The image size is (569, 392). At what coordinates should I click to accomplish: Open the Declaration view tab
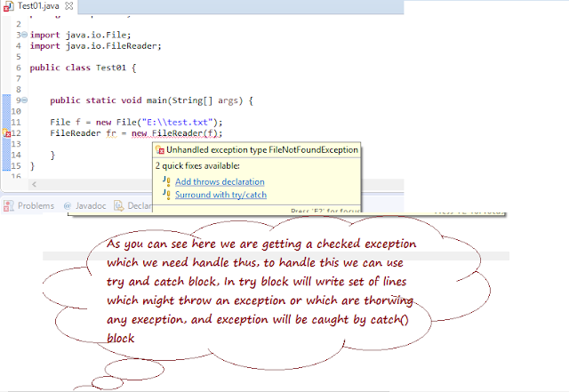coord(133,206)
